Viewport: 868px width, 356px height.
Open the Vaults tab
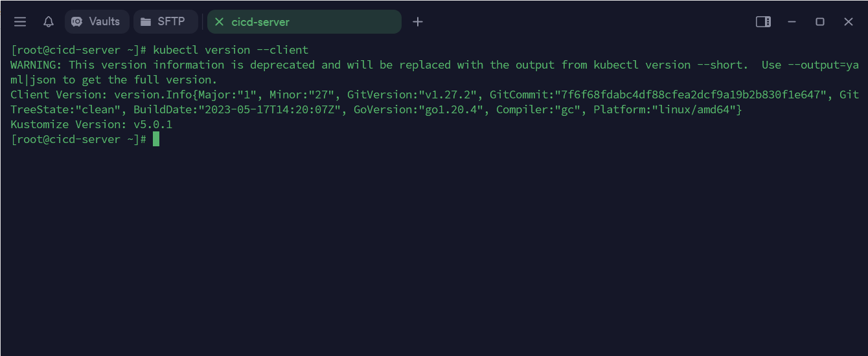pos(97,21)
